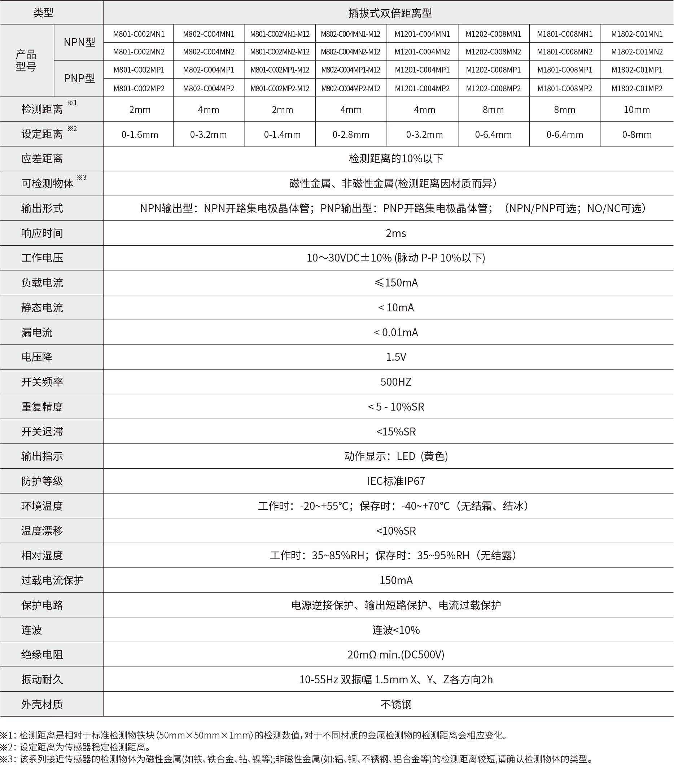
Task: Select M1201-C004MN2 model
Action: tap(423, 52)
